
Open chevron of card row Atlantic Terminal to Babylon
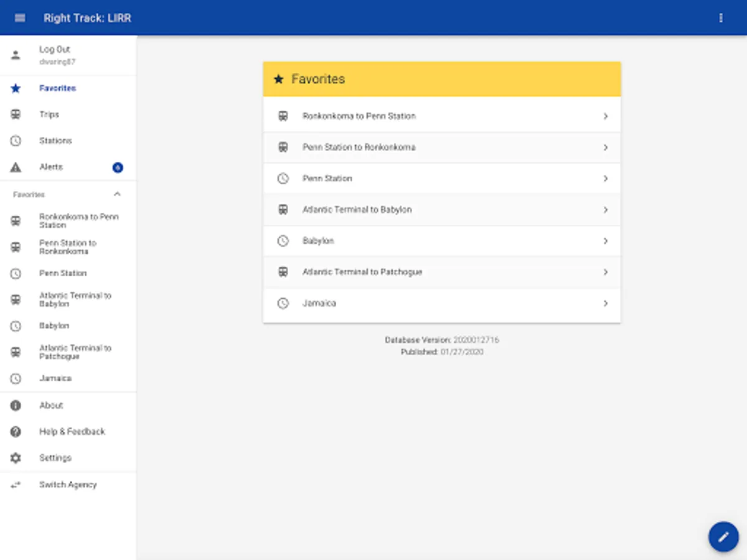(x=605, y=210)
